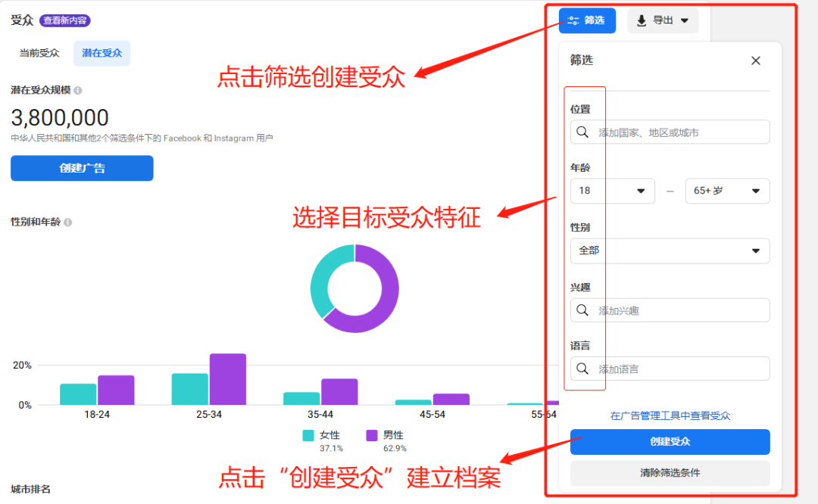Close the 筛选 panel with the X
Viewport: 818px width, 504px height.
click(x=755, y=60)
